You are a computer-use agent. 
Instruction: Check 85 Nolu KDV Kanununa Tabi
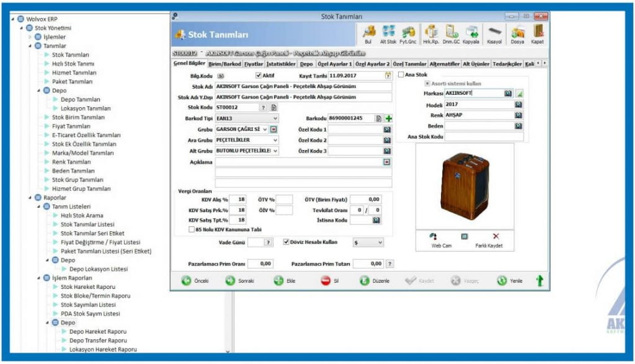pos(192,229)
